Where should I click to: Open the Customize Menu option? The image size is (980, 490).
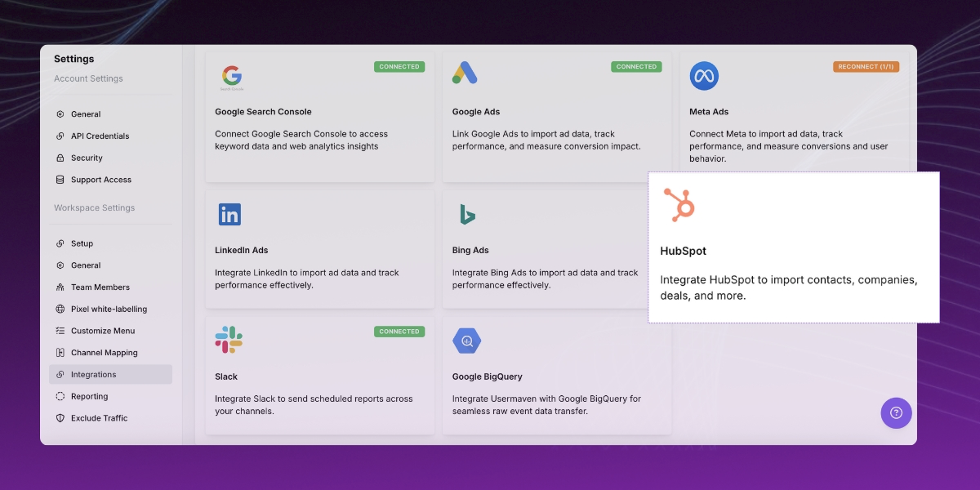tap(103, 331)
